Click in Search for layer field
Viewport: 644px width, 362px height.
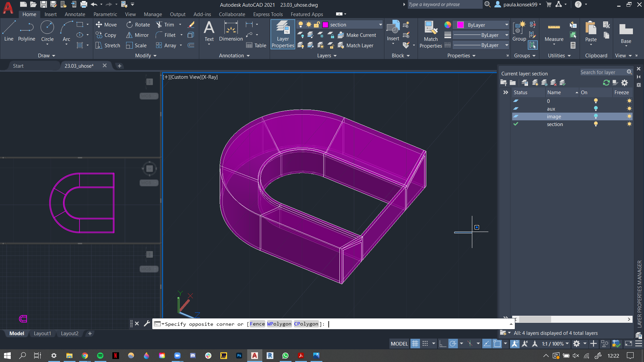[x=603, y=72]
